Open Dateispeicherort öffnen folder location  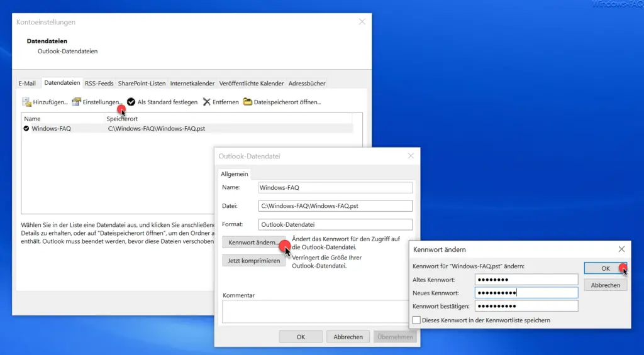pyautogui.click(x=282, y=102)
